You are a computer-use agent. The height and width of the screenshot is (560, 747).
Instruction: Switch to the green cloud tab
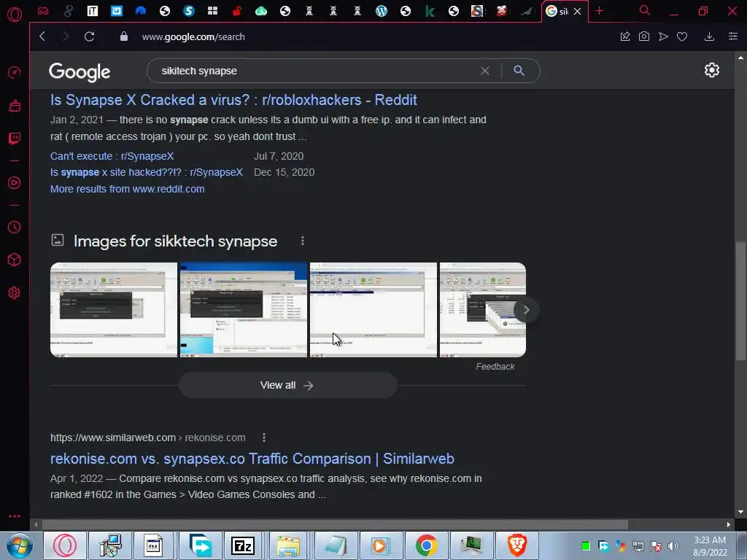(x=261, y=11)
